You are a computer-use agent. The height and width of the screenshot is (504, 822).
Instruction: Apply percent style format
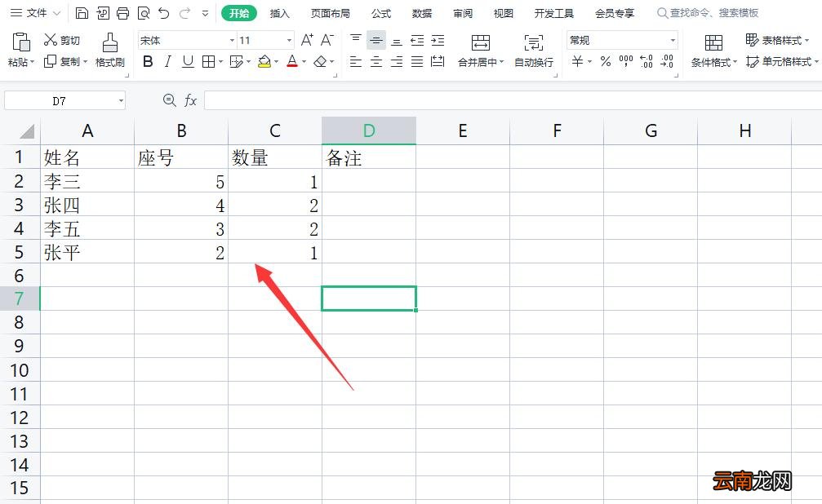pos(606,62)
